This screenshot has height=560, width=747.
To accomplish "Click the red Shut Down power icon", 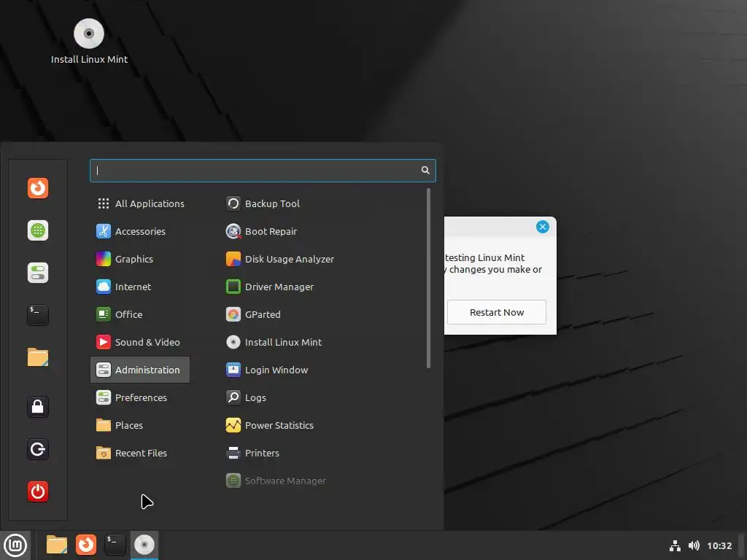I will [x=38, y=491].
